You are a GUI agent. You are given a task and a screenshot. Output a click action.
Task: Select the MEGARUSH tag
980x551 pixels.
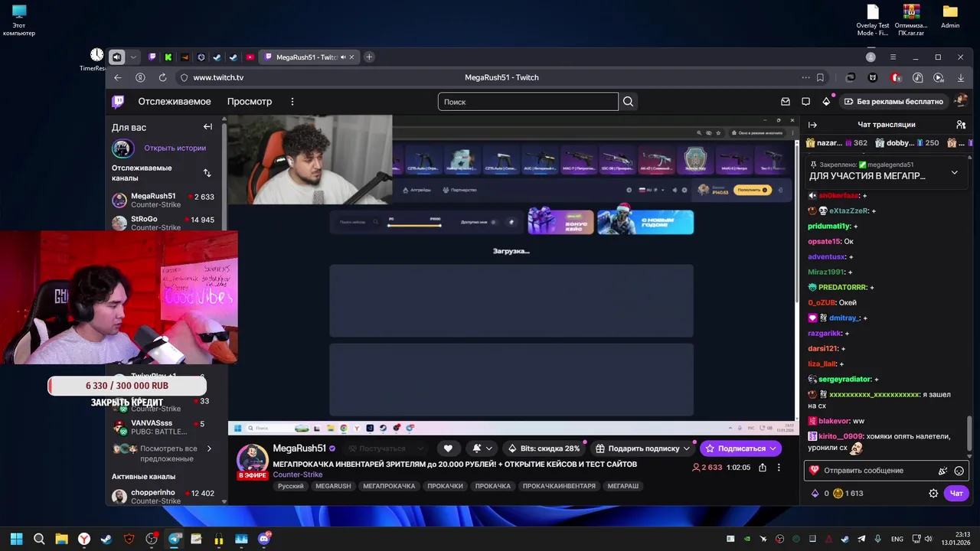pyautogui.click(x=333, y=486)
